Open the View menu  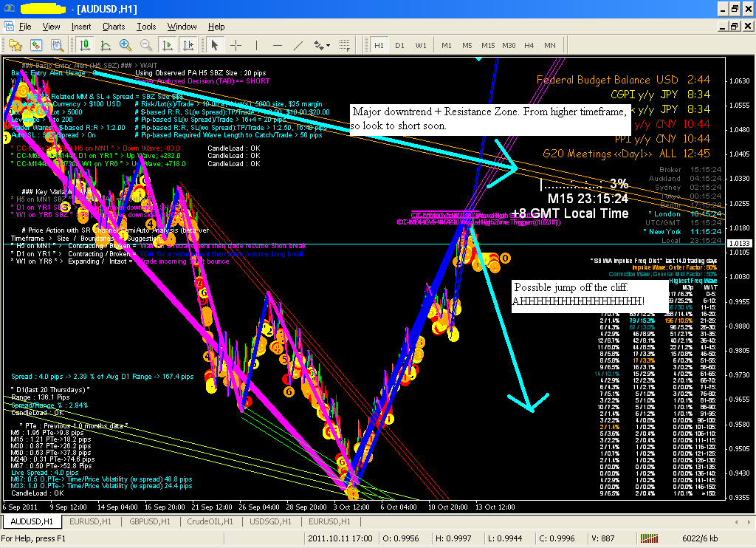[51, 27]
